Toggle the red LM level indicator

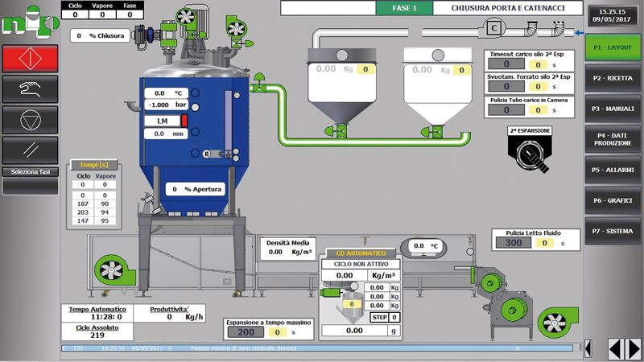click(x=184, y=121)
